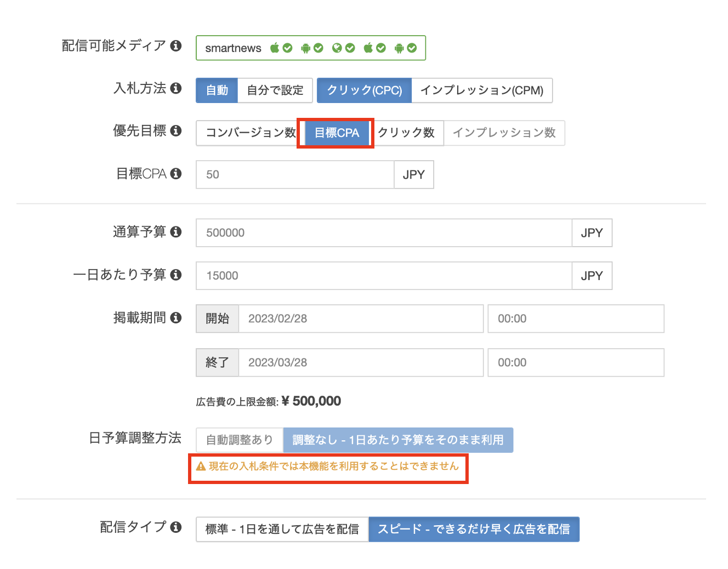The width and height of the screenshot is (728, 569).
Task: Click info icon beside 目標CPA label
Action: click(175, 174)
